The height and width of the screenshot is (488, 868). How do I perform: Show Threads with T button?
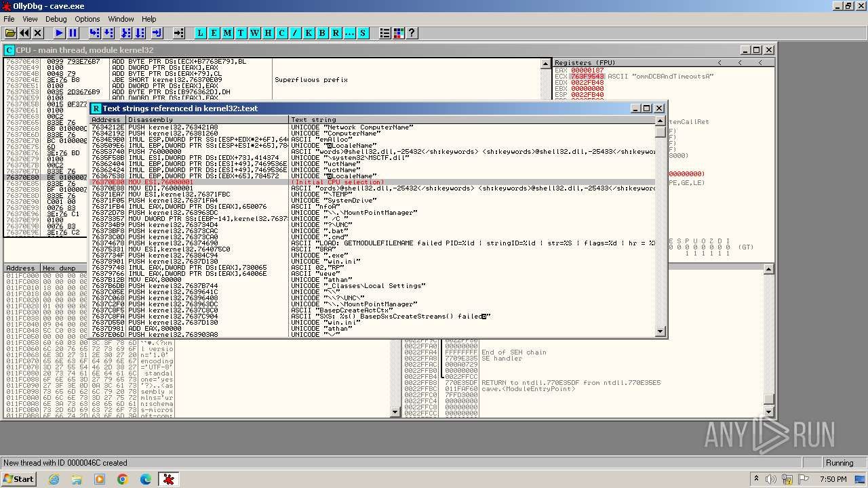pos(241,33)
